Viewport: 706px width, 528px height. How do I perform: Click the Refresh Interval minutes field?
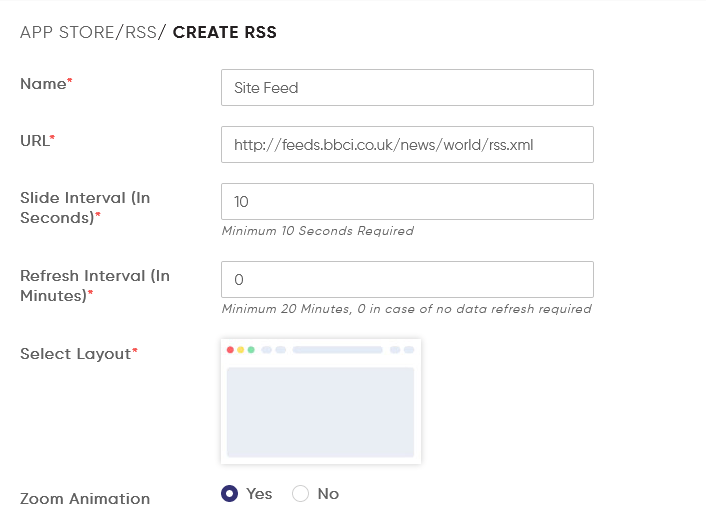pyautogui.click(x=407, y=279)
